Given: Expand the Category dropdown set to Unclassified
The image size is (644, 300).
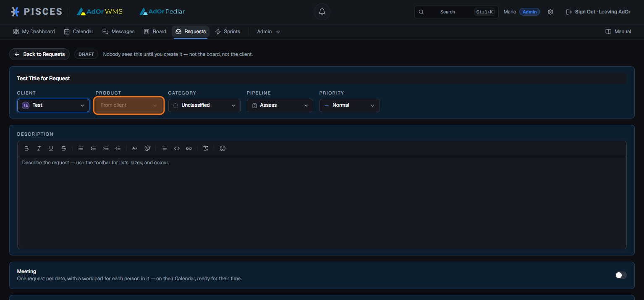Looking at the screenshot, I should tap(204, 105).
